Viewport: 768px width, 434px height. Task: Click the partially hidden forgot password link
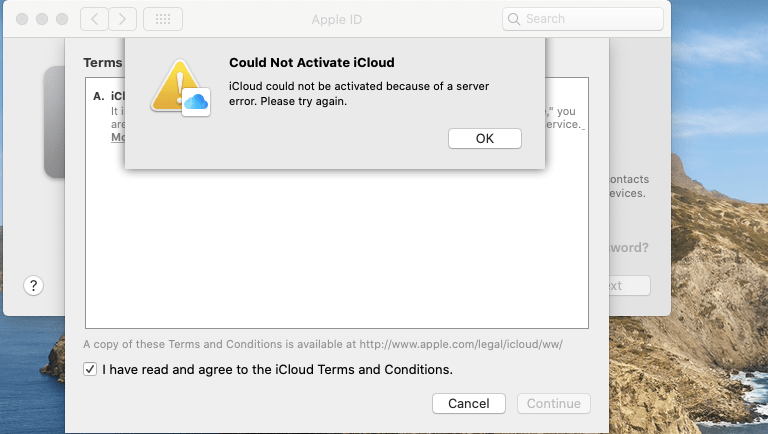coord(628,248)
